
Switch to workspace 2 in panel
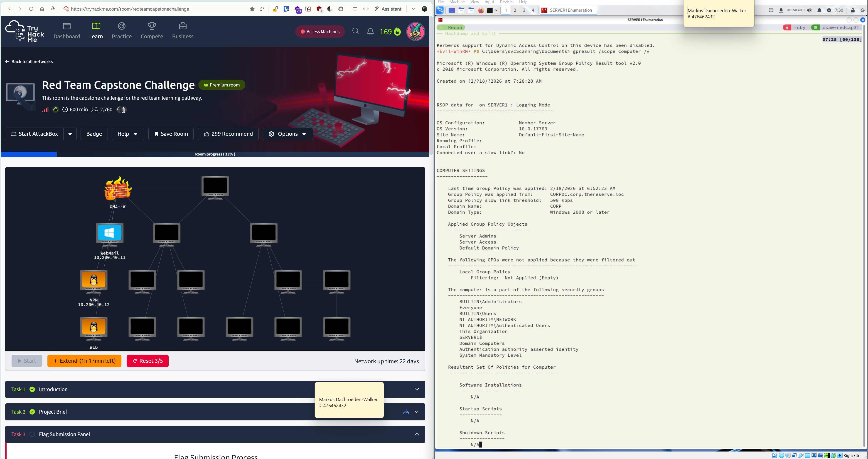[515, 10]
